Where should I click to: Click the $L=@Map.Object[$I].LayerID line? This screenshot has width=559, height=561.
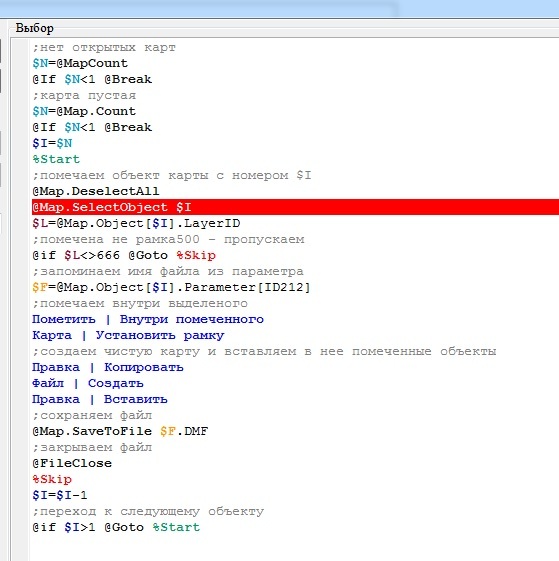point(136,223)
